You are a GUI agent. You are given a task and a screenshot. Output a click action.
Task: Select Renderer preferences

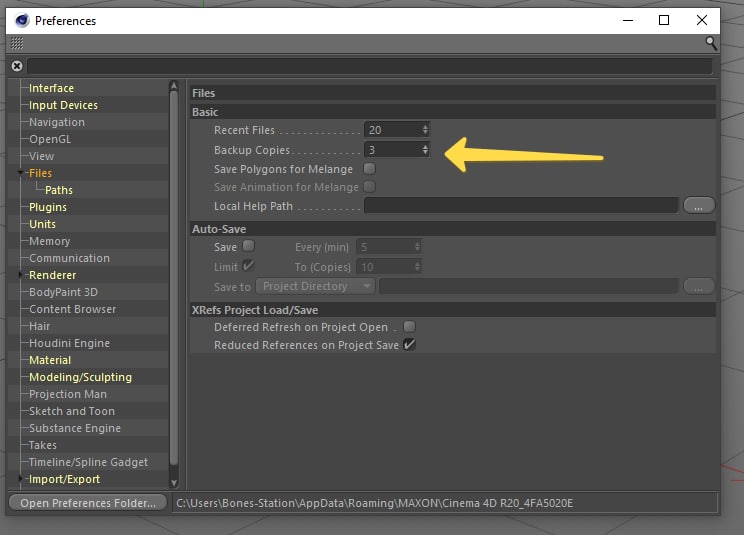53,275
